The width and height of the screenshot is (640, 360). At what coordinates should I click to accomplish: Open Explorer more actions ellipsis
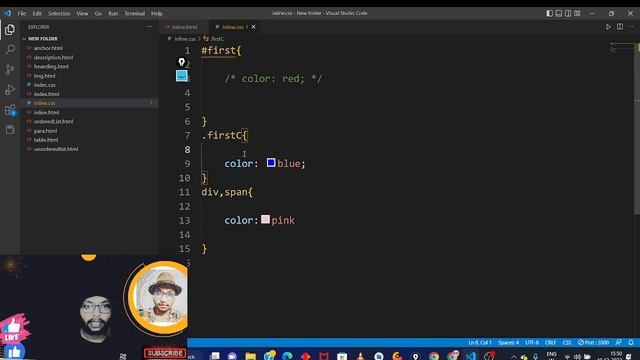click(x=149, y=27)
